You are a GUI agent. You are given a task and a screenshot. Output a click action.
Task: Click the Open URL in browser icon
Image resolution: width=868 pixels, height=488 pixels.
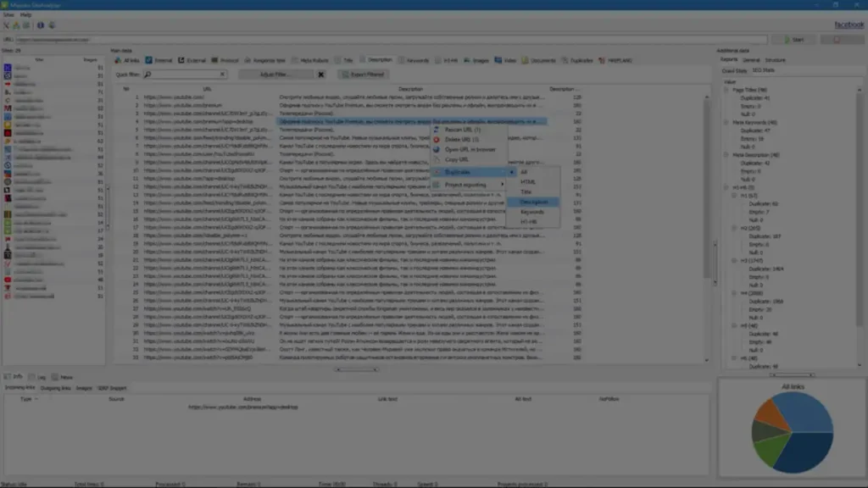click(x=437, y=149)
